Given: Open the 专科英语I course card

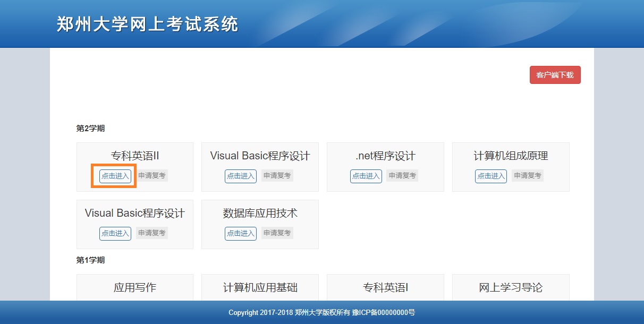Looking at the screenshot, I should 385,287.
